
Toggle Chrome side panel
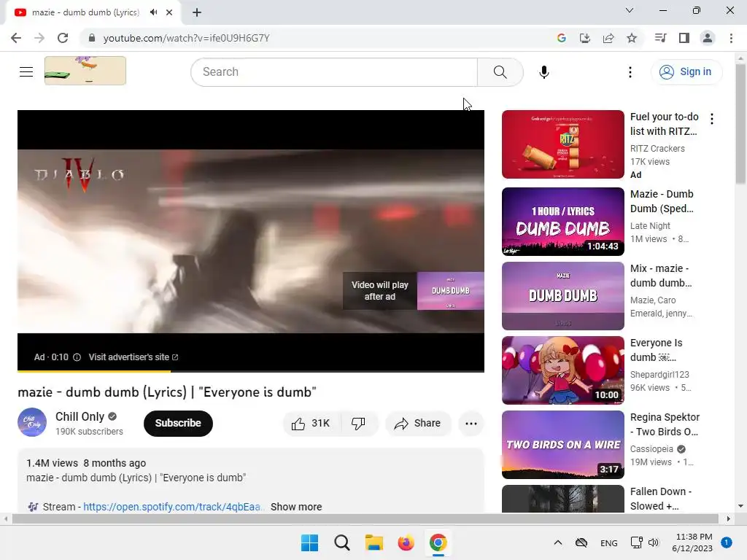684,38
